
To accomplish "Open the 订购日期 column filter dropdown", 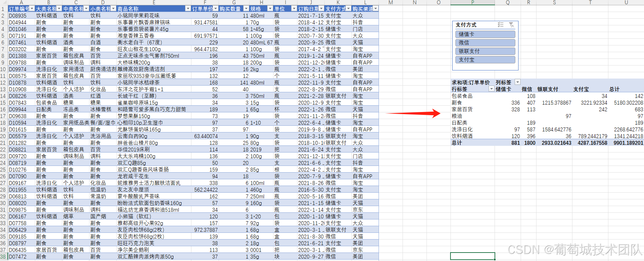I will [x=321, y=8].
